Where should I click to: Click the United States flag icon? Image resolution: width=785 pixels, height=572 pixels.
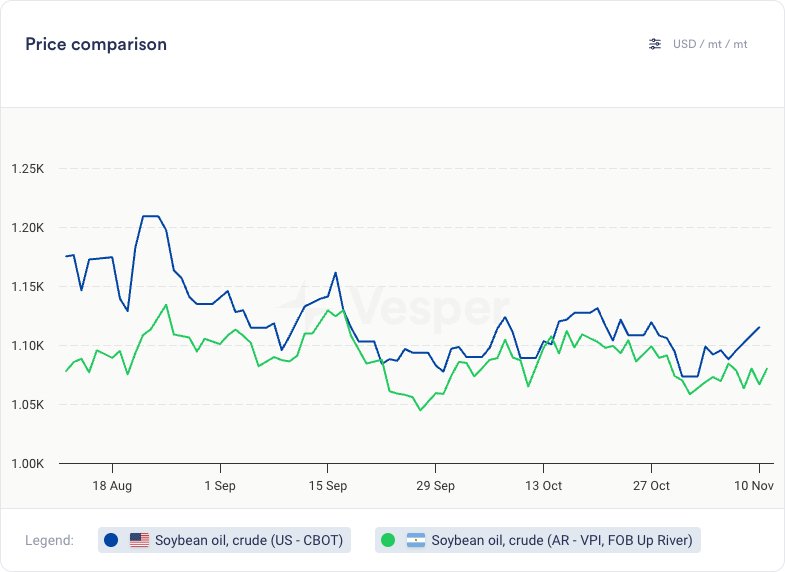(139, 541)
